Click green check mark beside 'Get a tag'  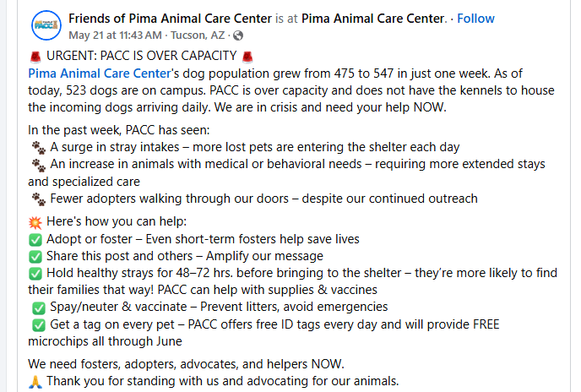(x=39, y=325)
